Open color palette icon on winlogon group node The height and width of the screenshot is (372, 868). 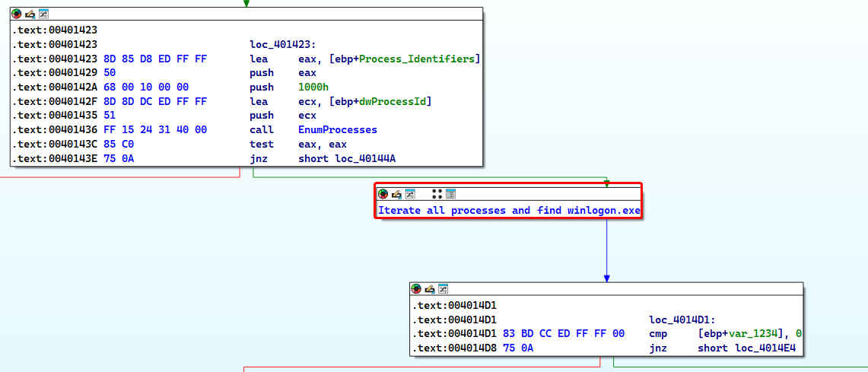383,194
